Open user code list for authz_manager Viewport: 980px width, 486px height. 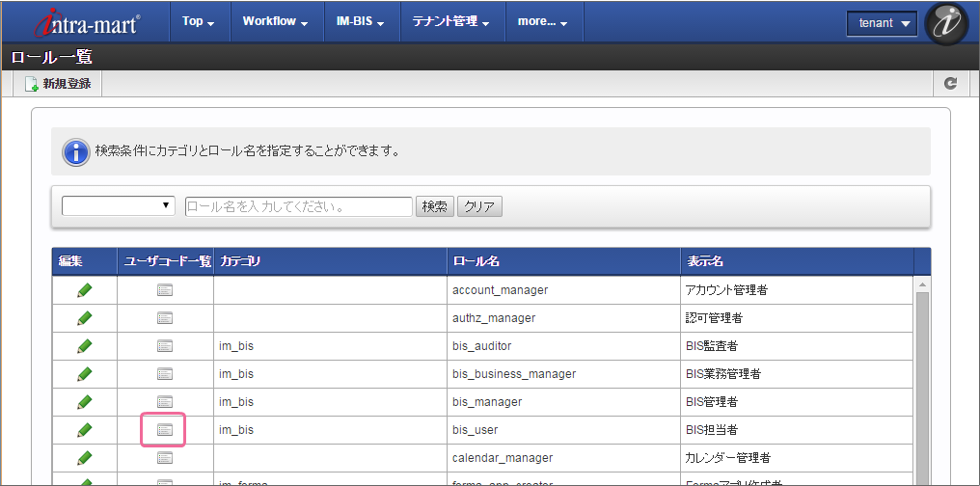pos(165,317)
